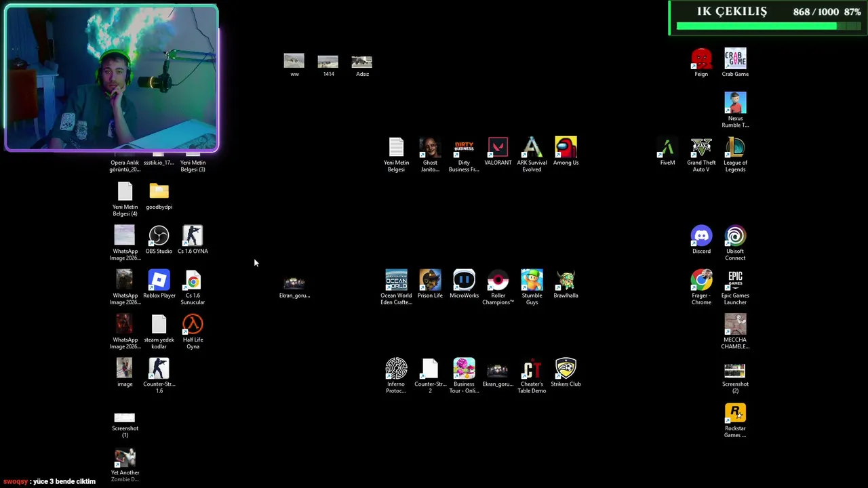The width and height of the screenshot is (868, 488).
Task: Click the Half Life Oyna icon
Action: click(x=193, y=325)
